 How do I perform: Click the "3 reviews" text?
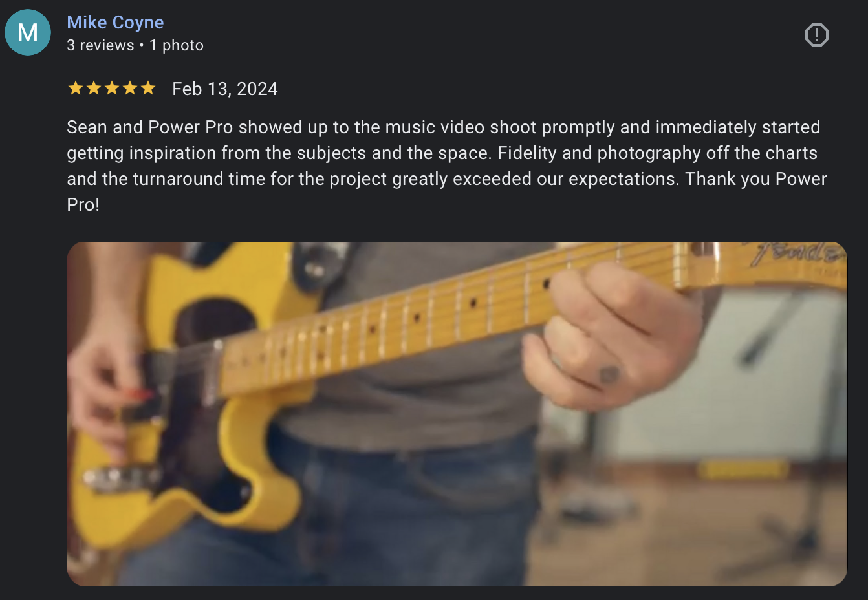point(100,45)
